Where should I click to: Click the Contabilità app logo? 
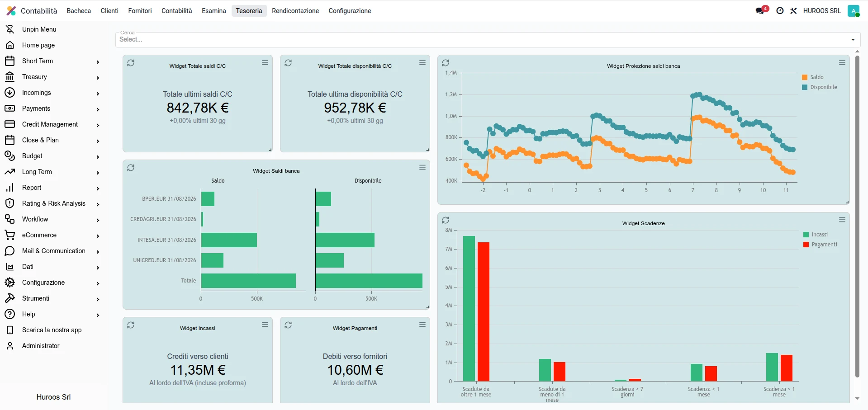pos(11,11)
